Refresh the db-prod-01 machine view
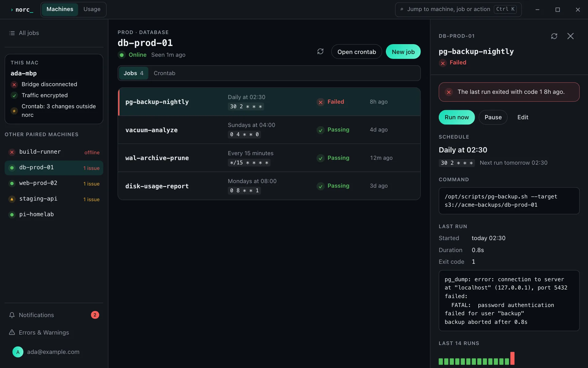This screenshot has width=588, height=368. (320, 52)
